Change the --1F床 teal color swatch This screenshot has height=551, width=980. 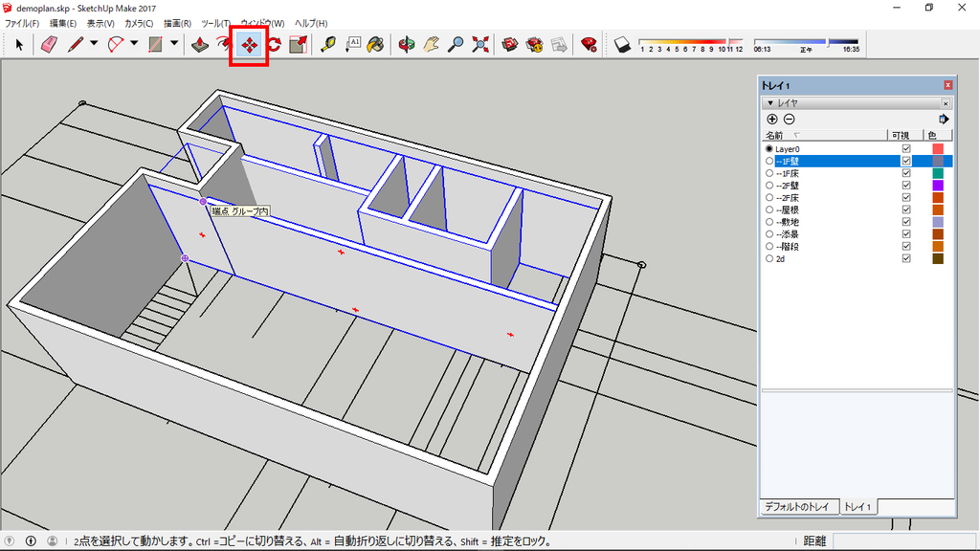pos(938,173)
